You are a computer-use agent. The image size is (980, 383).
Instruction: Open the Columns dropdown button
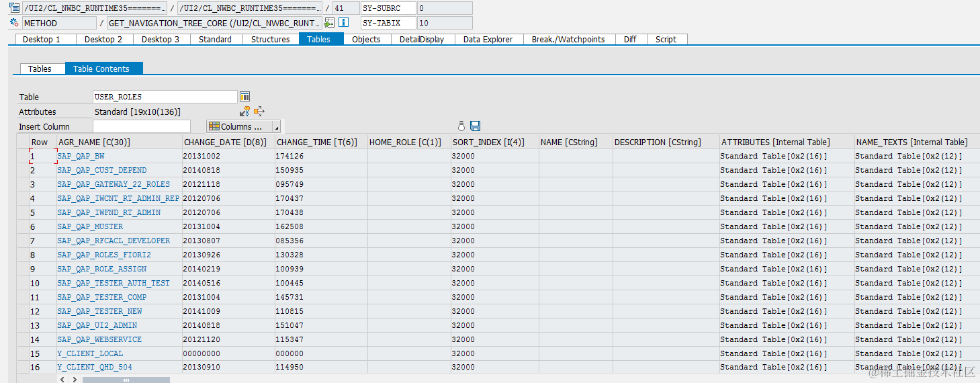[243, 126]
